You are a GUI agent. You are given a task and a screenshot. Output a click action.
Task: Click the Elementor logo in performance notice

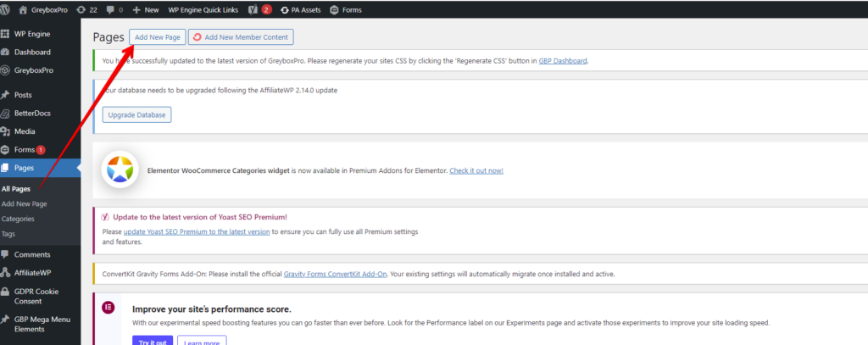108,307
